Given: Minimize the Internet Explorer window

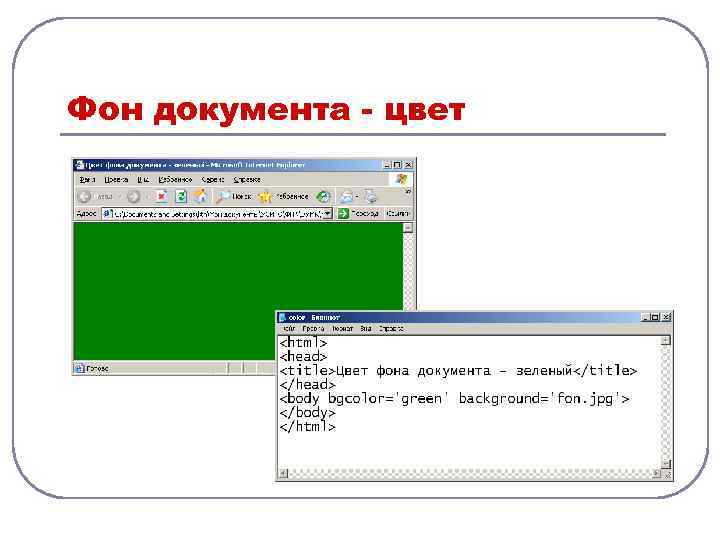Looking at the screenshot, I should (388, 165).
